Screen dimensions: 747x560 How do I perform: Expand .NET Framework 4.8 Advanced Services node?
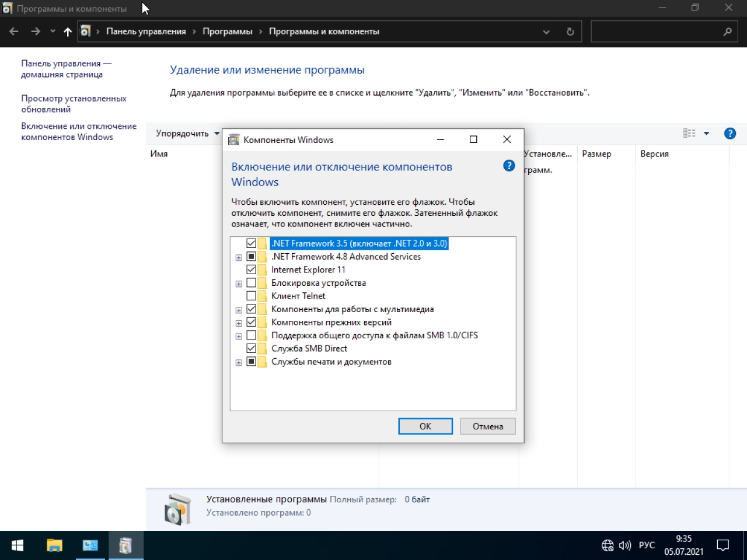point(239,257)
